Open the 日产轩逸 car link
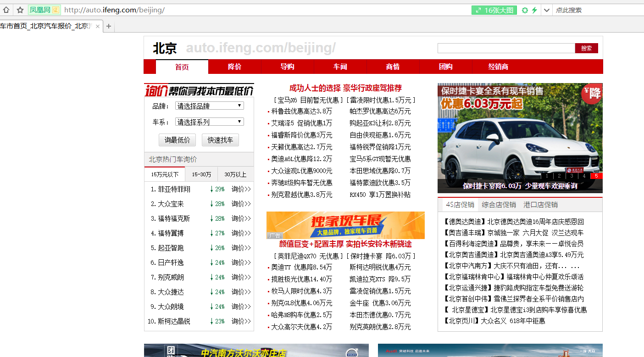This screenshot has height=357, width=644. coord(171,262)
